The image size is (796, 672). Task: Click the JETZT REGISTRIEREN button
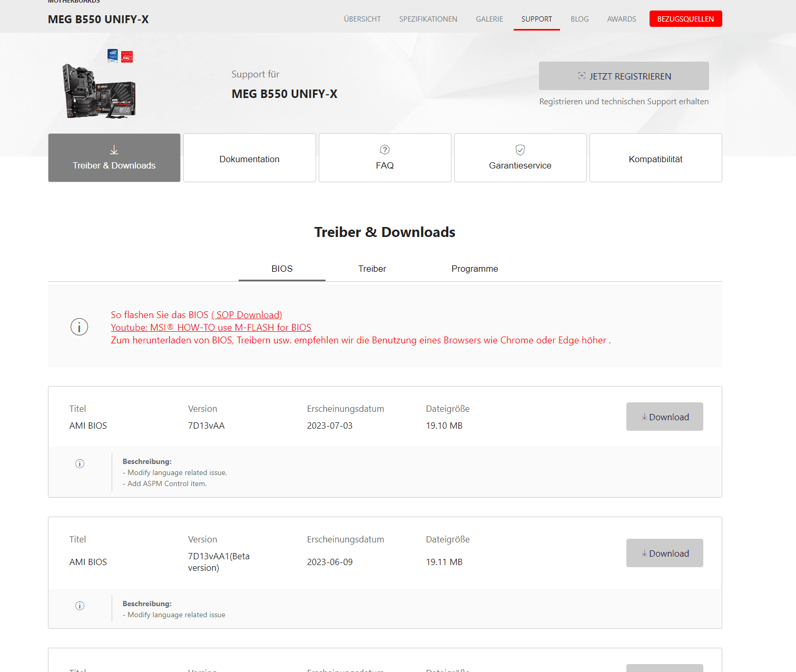(624, 76)
